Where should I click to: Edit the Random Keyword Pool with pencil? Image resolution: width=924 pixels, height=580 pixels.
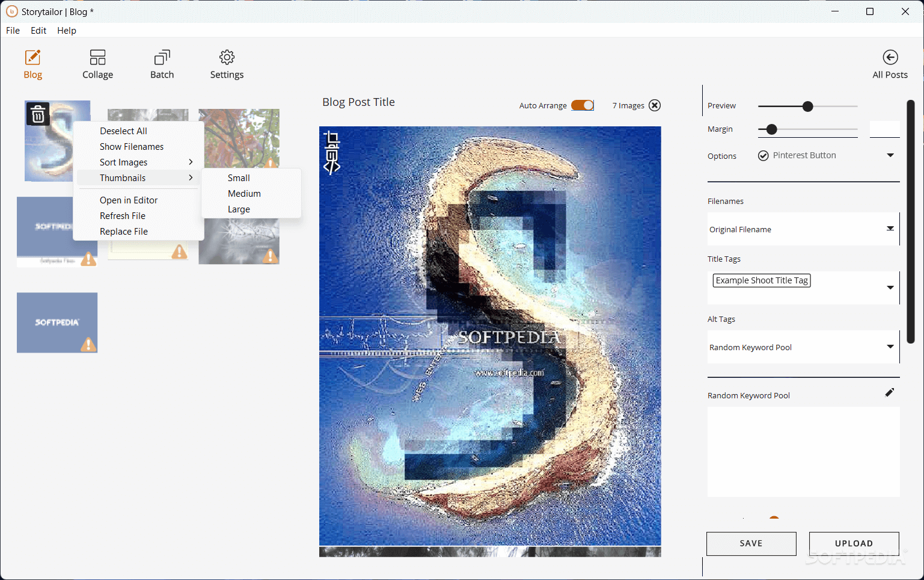(x=890, y=392)
